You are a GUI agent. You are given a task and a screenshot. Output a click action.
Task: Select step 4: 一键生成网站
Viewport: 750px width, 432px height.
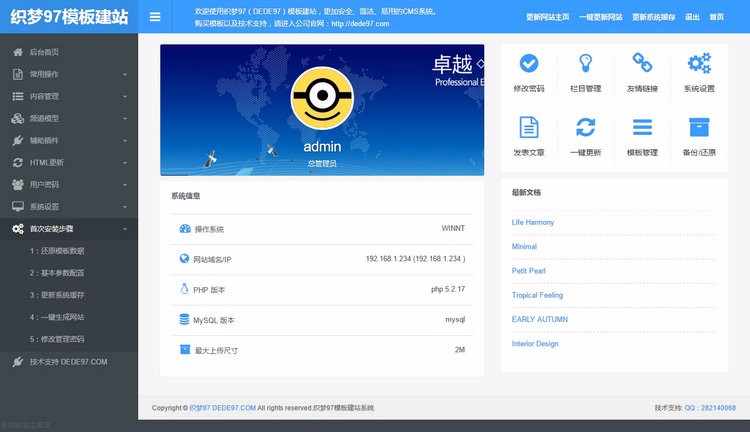click(x=57, y=317)
